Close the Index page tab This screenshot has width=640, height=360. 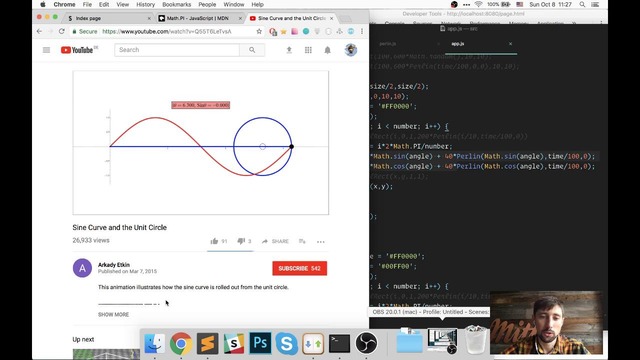[149, 18]
